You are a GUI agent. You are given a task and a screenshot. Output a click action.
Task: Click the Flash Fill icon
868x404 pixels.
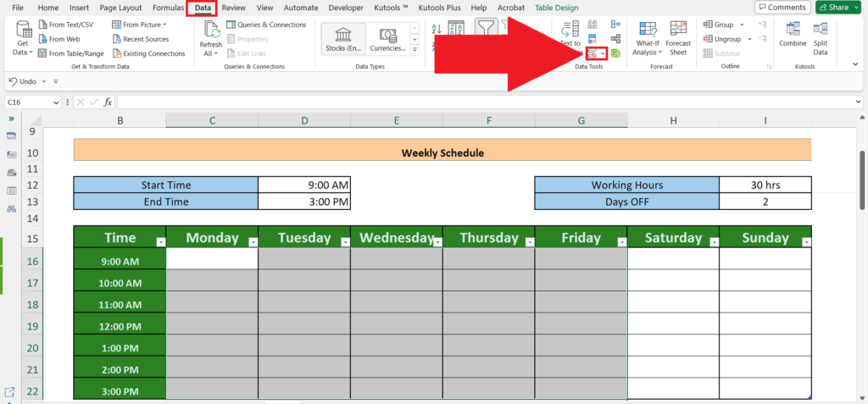point(593,25)
